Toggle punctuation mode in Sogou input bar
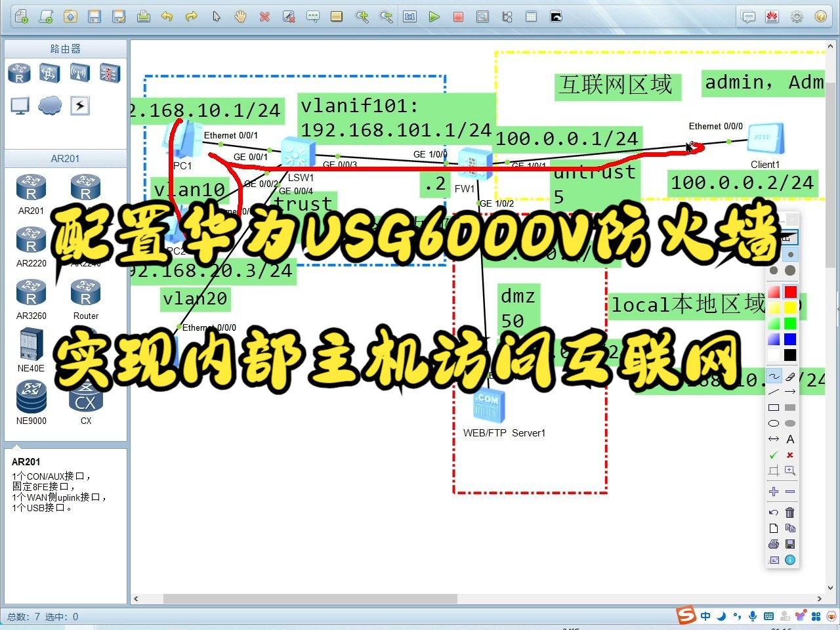This screenshot has height=630, width=840. tap(737, 616)
